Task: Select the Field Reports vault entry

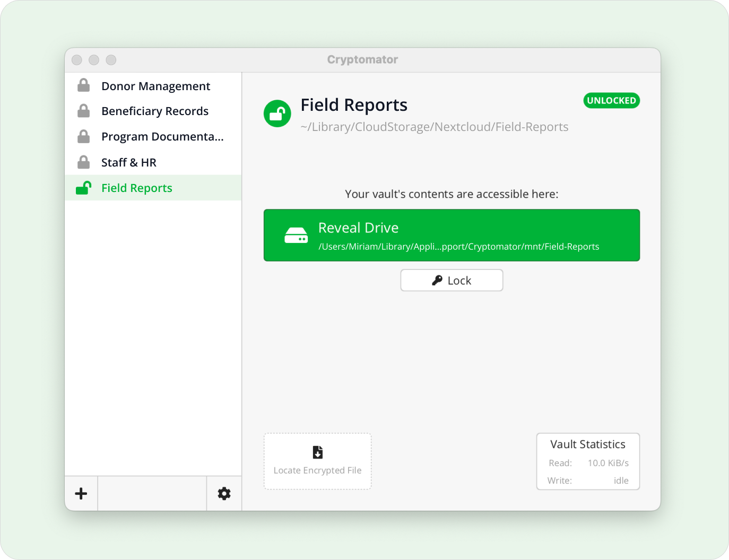Action: (x=136, y=187)
